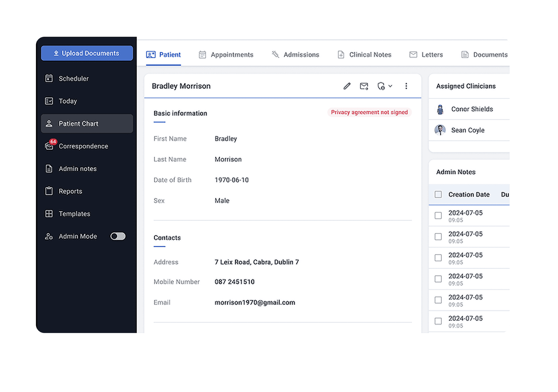This screenshot has height=392, width=558.
Task: Check the first 2024-07-05 admin note
Action: (x=438, y=216)
